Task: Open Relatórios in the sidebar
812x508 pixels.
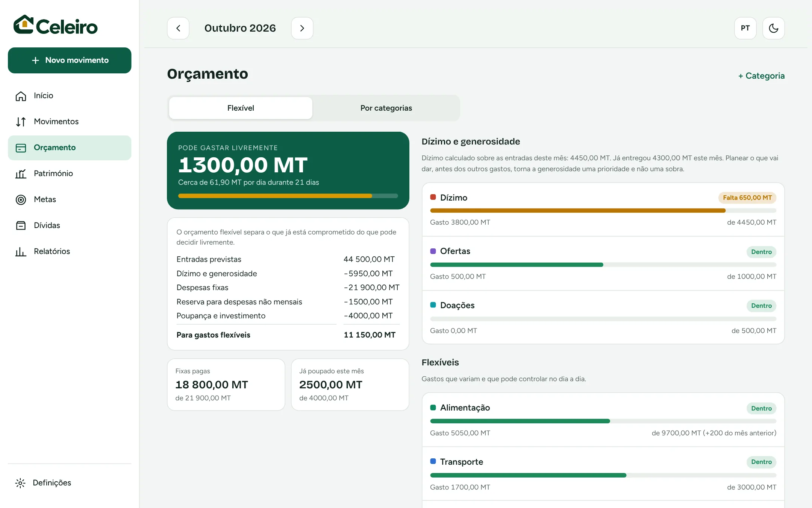Action: (70, 252)
